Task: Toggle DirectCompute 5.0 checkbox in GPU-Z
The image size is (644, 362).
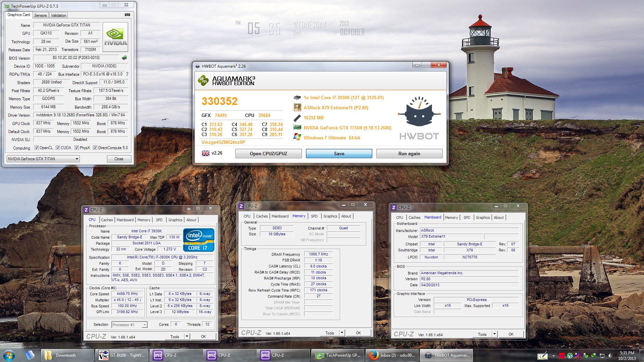Action: click(95, 148)
